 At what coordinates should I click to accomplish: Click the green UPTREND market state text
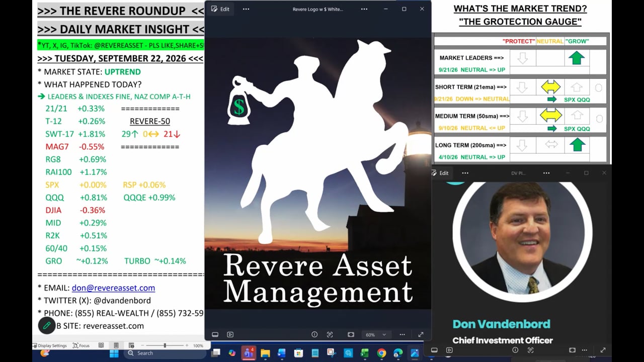coord(123,72)
